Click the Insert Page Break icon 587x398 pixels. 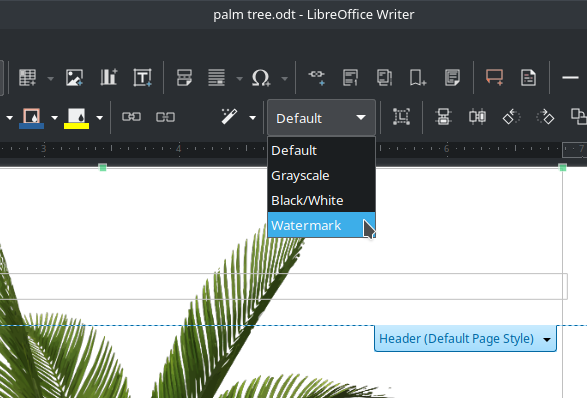coord(184,78)
